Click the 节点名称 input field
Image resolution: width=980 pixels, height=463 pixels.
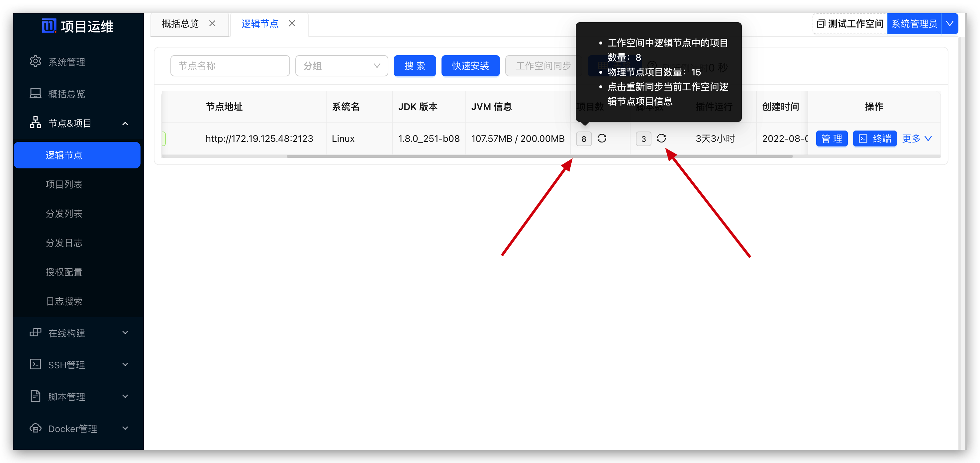pyautogui.click(x=230, y=65)
